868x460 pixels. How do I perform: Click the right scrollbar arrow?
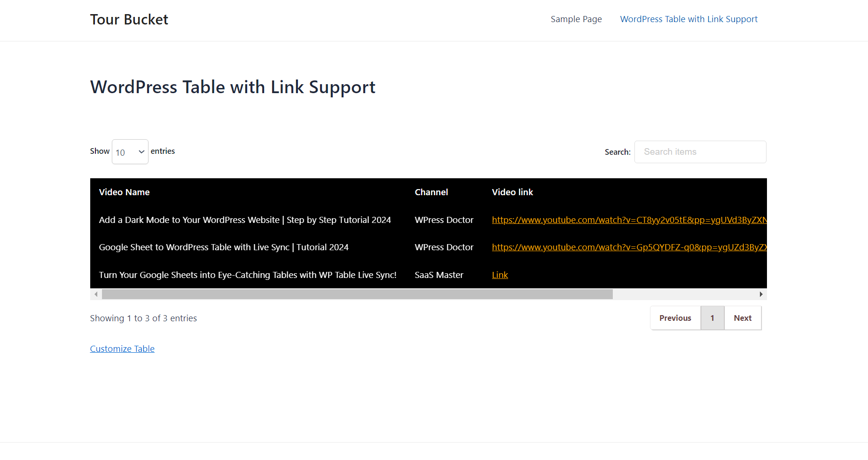(x=761, y=294)
